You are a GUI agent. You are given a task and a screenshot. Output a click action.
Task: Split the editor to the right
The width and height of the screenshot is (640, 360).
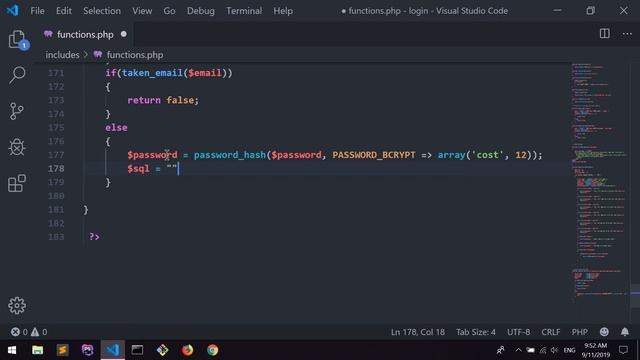click(x=604, y=34)
